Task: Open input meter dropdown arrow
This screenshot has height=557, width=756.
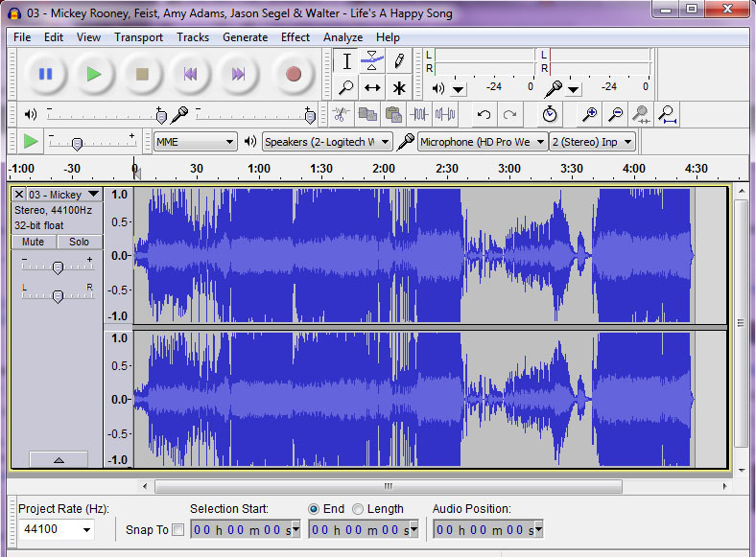Action: 573,89
